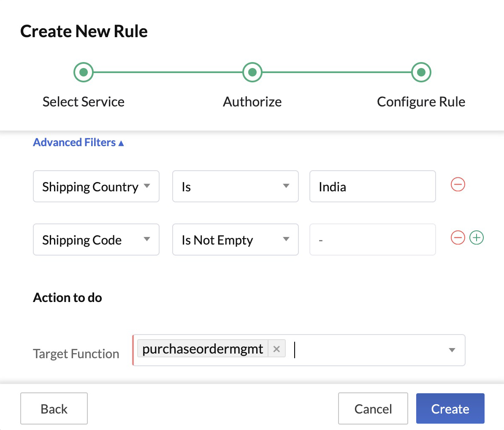Viewport: 504px width, 430px height.
Task: Open the Target Function dropdown
Action: [x=452, y=350]
